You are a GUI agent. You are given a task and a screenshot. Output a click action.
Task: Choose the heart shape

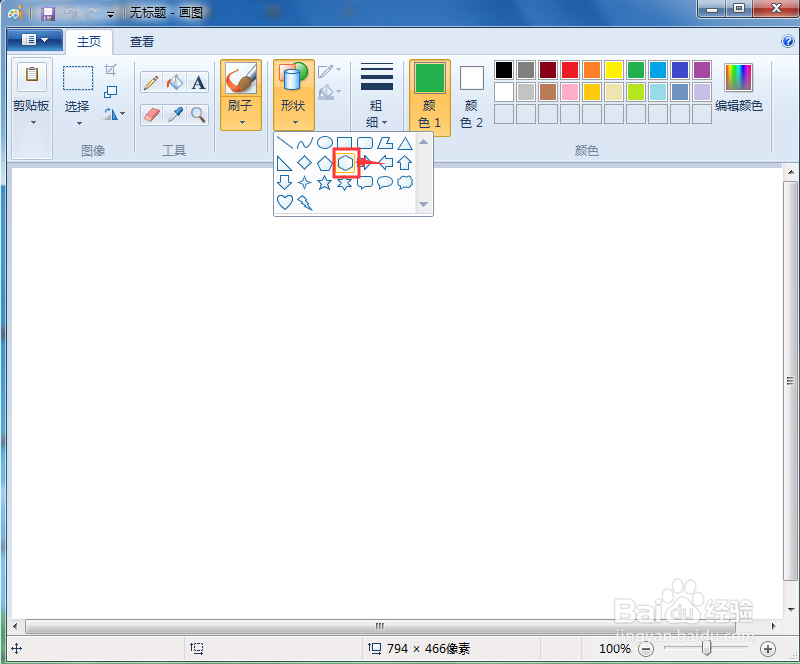pyautogui.click(x=285, y=202)
